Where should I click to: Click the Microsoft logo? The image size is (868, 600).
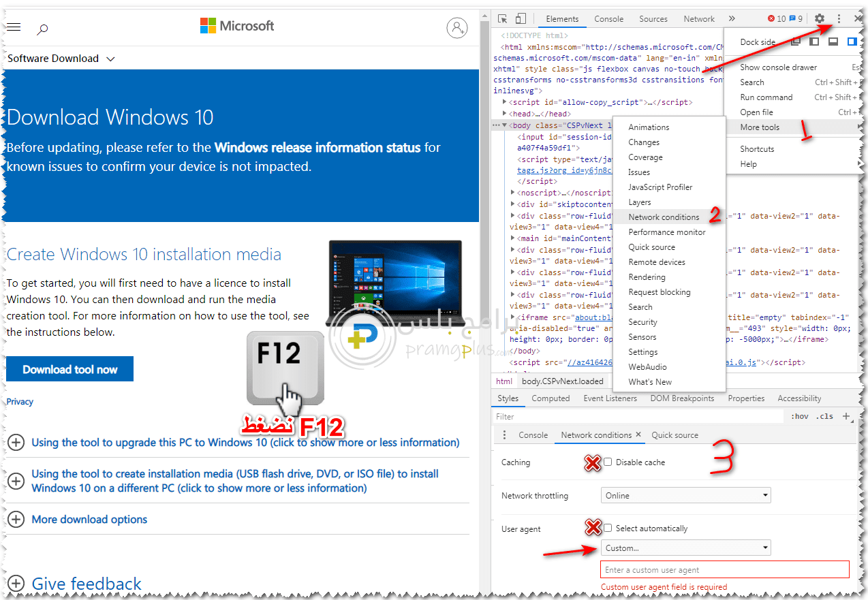[x=237, y=26]
